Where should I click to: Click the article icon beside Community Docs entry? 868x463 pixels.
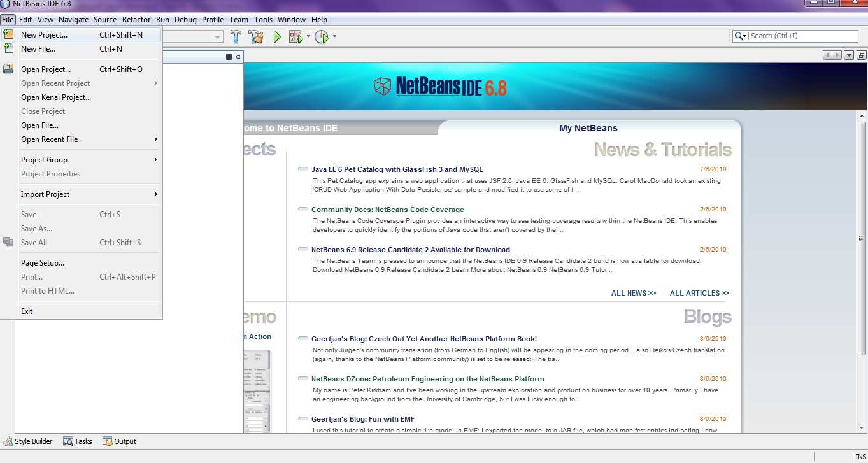[x=303, y=210]
